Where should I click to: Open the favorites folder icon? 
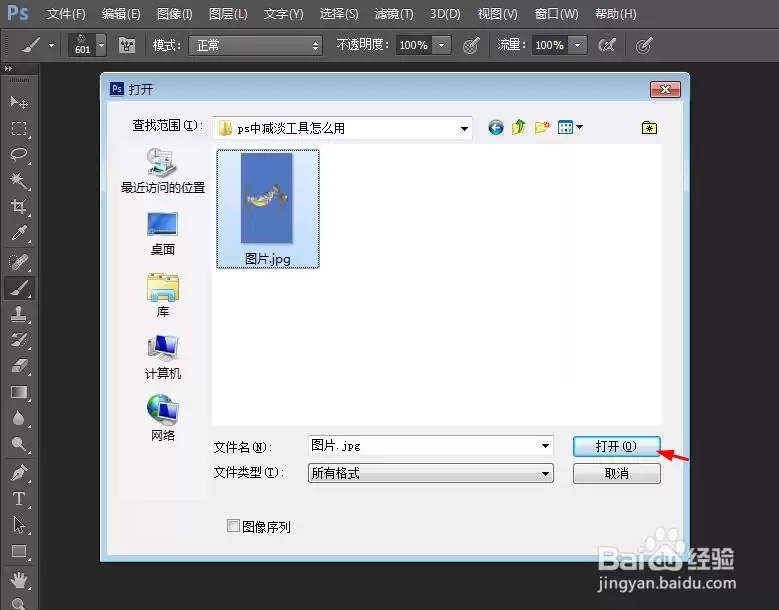point(649,128)
